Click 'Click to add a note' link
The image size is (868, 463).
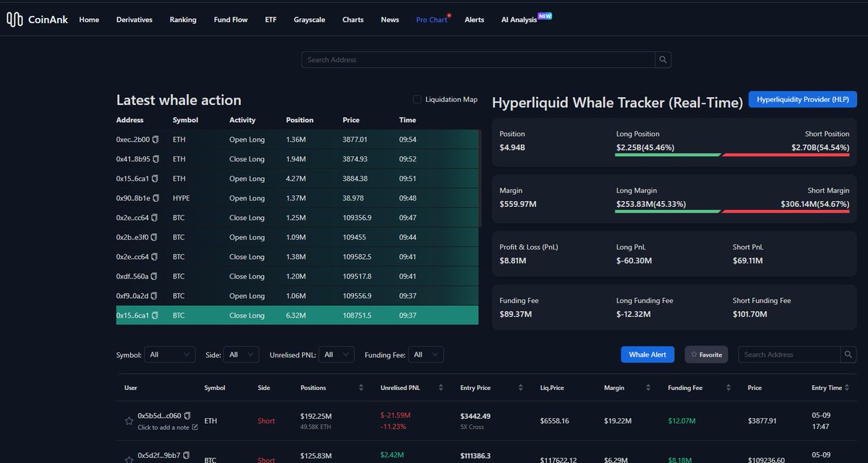point(163,428)
